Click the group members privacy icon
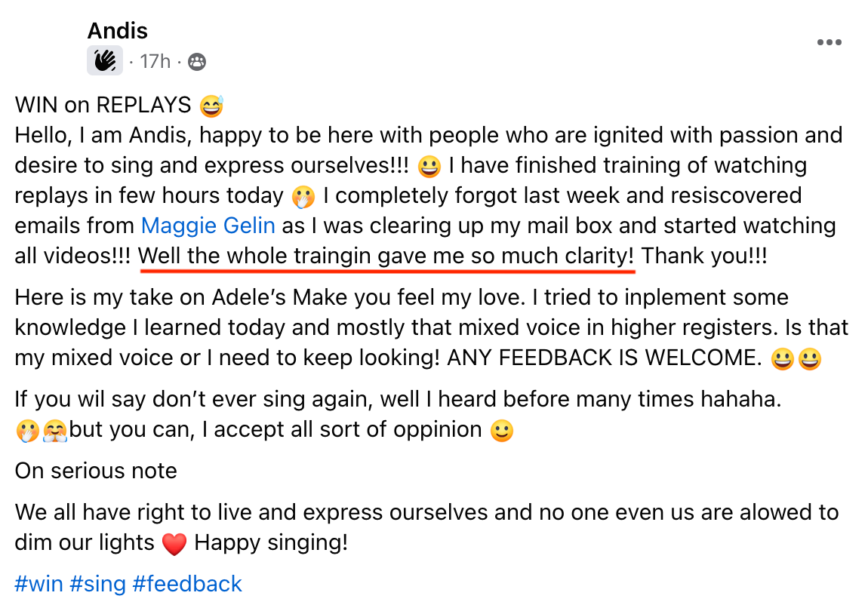The height and width of the screenshot is (608, 868). [197, 62]
